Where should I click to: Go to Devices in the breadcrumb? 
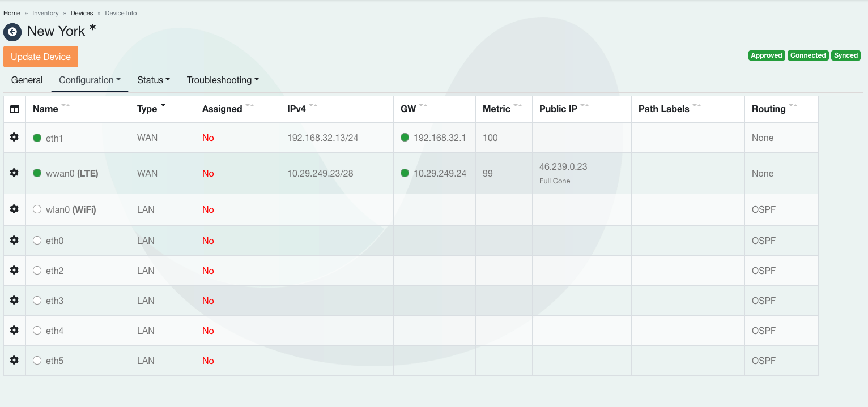point(82,13)
